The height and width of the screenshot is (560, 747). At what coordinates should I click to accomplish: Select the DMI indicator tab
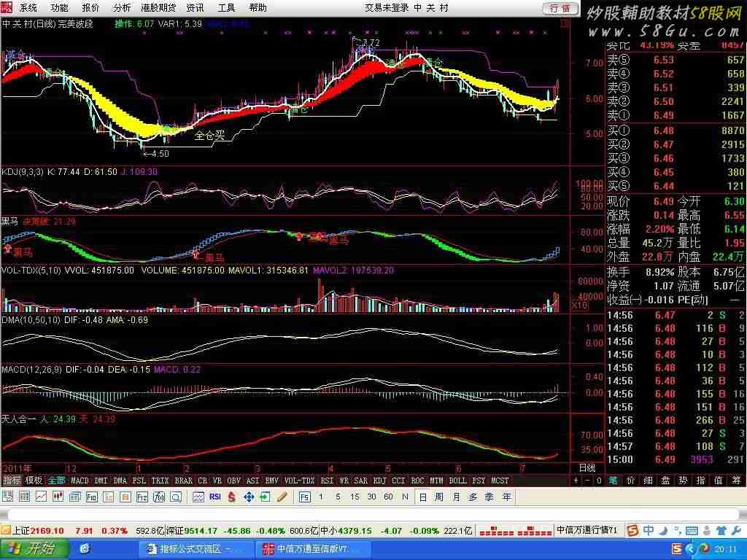pos(101,481)
